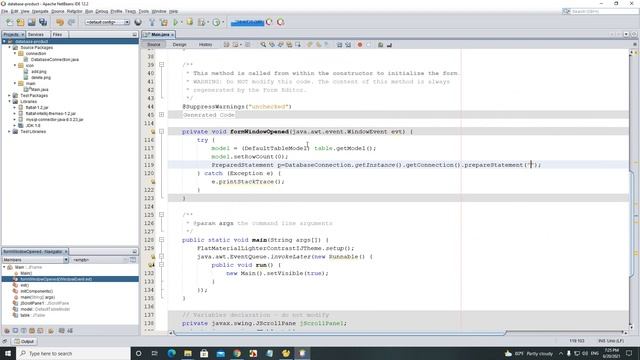This screenshot has width=640, height=360.
Task: Click the globe browser icon in toolbar
Action: (138, 22)
